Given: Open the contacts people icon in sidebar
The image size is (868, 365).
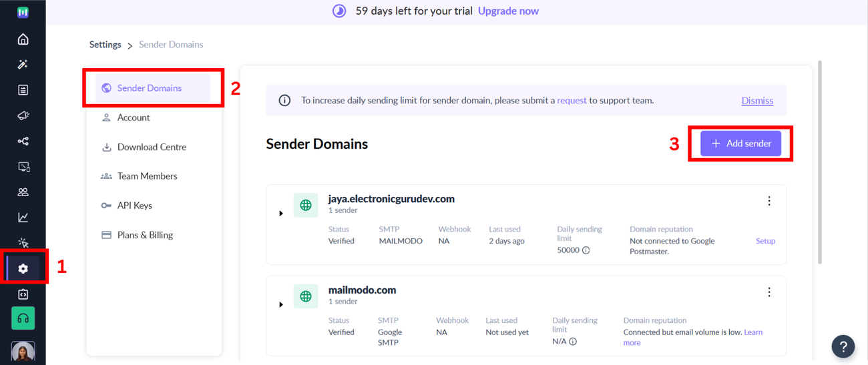Looking at the screenshot, I should (23, 192).
